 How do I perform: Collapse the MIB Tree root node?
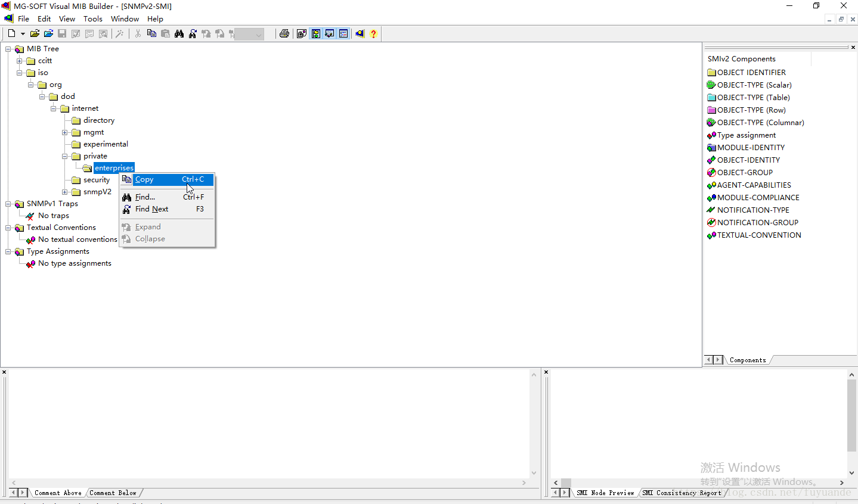point(8,49)
